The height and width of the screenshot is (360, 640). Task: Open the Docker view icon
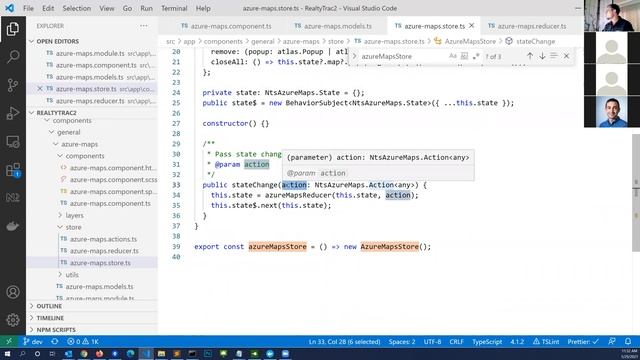13,226
